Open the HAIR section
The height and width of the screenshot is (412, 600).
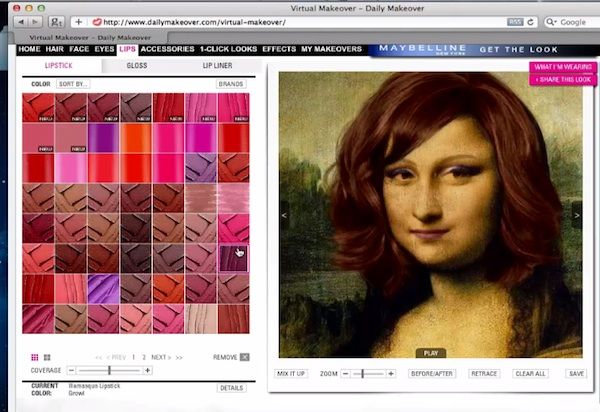click(x=55, y=49)
